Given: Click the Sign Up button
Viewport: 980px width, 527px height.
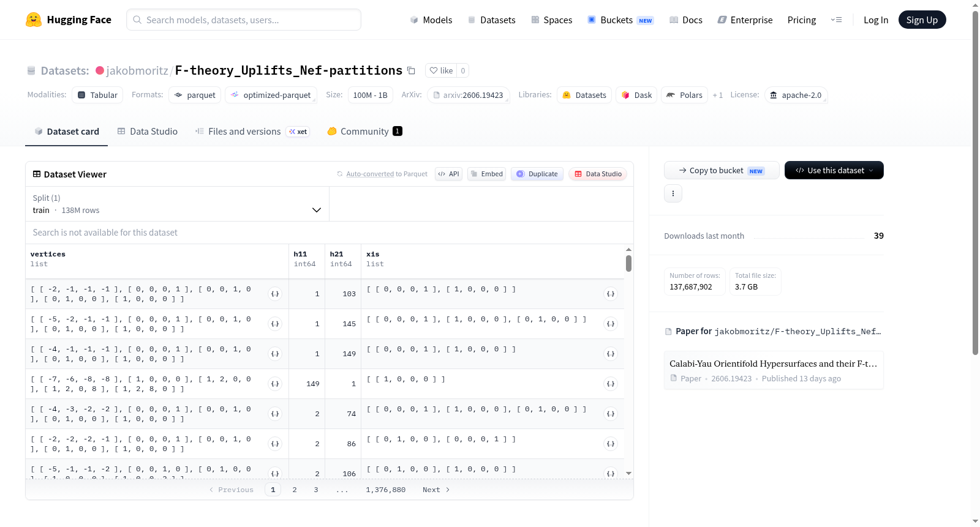Looking at the screenshot, I should [922, 20].
